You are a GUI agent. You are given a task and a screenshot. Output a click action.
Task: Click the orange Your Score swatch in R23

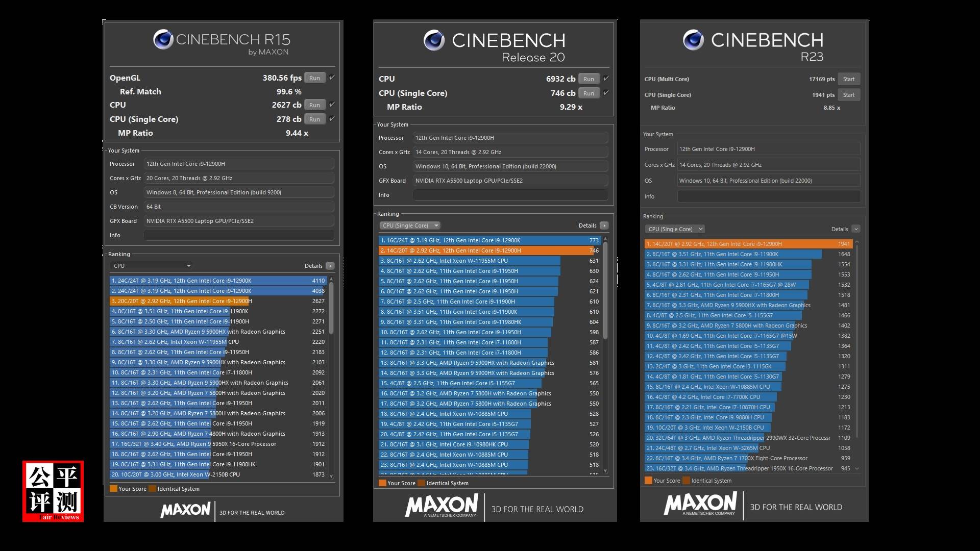pos(648,481)
